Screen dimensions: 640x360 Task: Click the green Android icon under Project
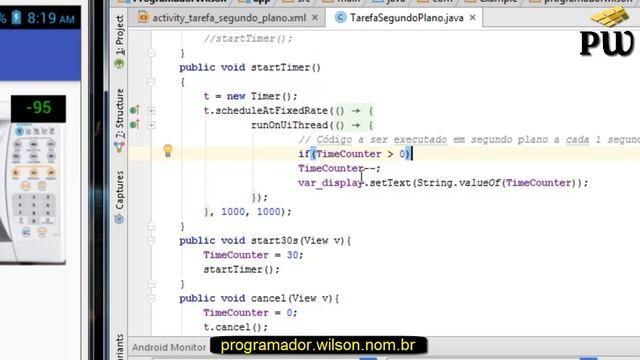point(119,64)
